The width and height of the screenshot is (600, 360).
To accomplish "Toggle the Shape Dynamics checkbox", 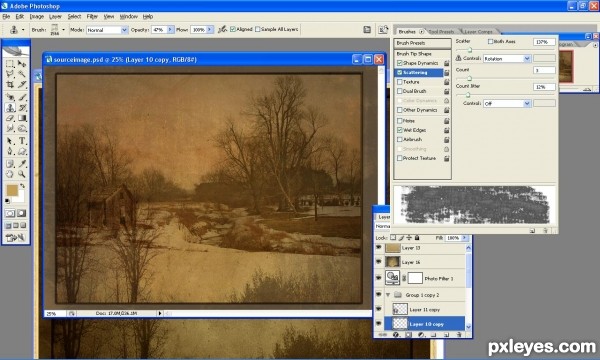I will coord(399,63).
